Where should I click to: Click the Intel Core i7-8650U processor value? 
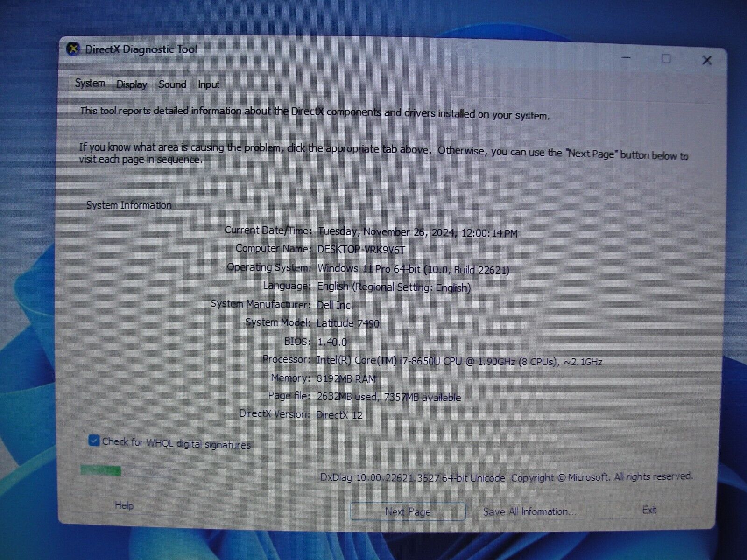click(x=459, y=361)
